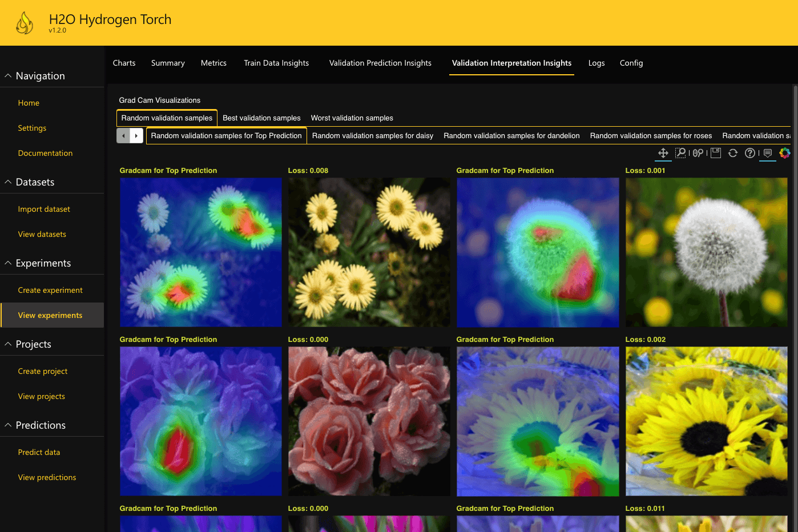798x532 pixels.
Task: Activate the Box Zoom tool
Action: (680, 153)
